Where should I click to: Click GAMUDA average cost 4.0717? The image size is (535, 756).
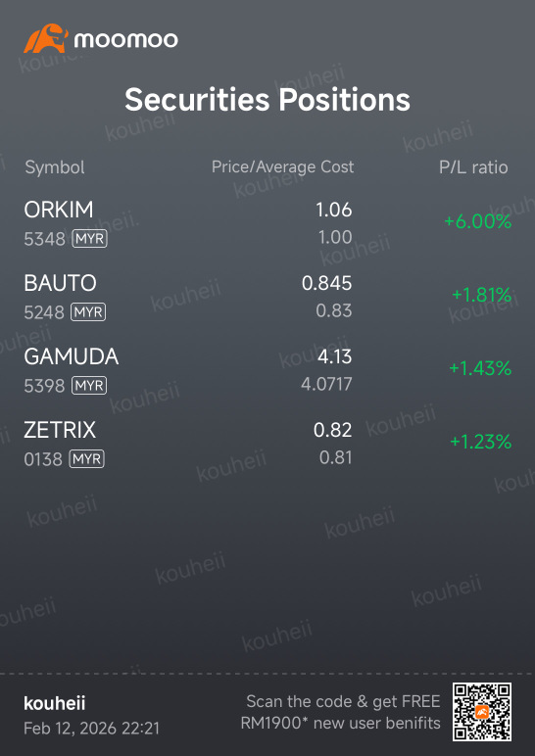[x=326, y=385]
